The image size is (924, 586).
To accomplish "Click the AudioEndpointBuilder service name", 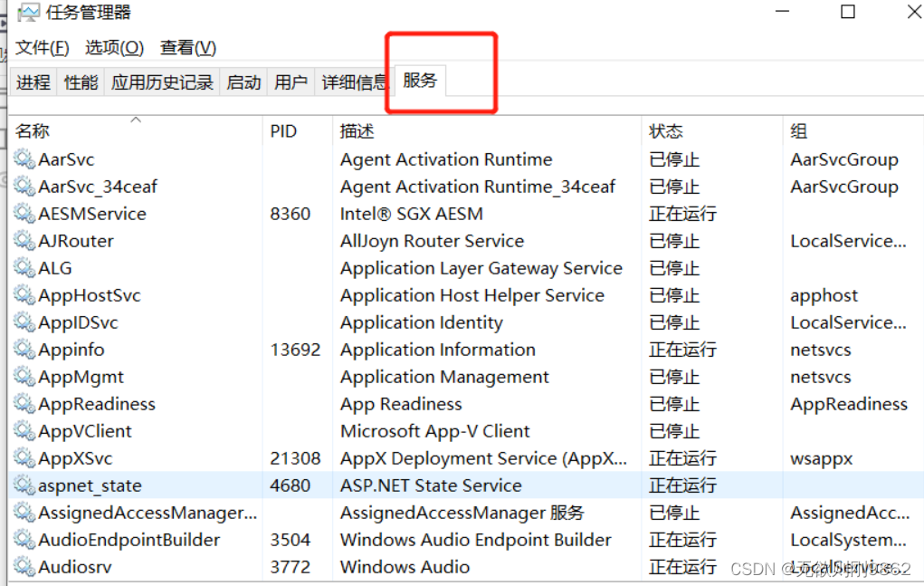I will [129, 540].
